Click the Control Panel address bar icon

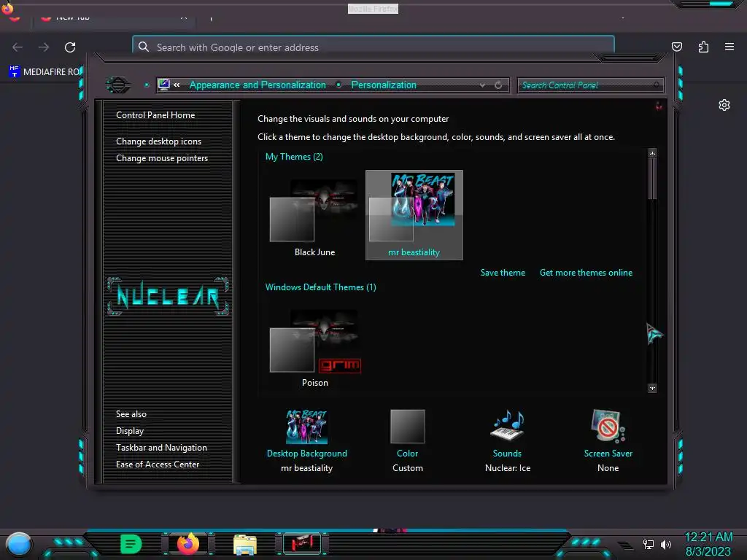coord(164,85)
